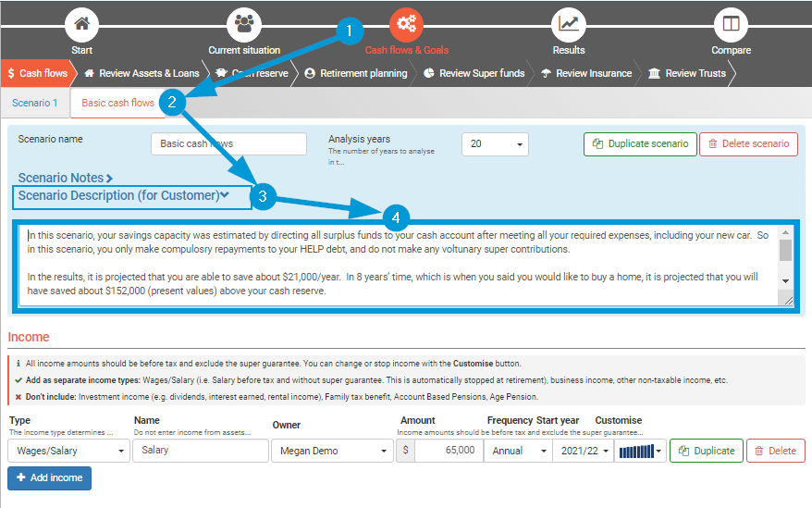Open the Current situation people icon
The width and height of the screenshot is (812, 508).
(x=244, y=23)
